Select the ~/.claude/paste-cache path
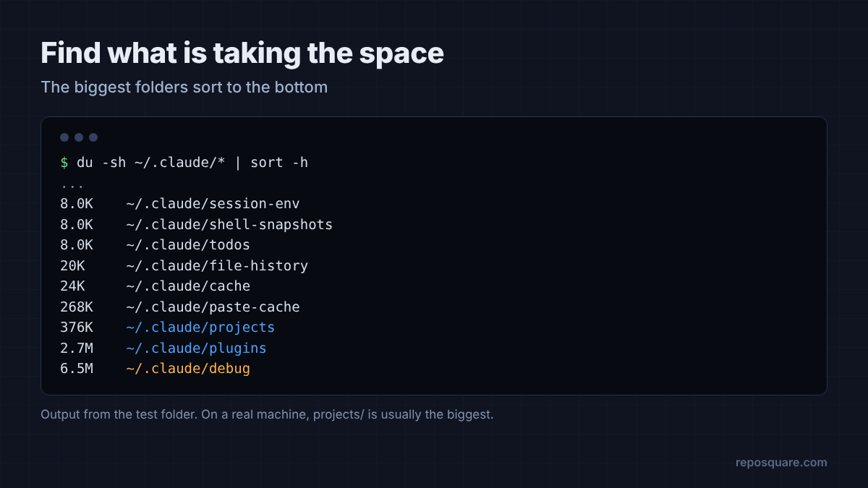 213,307
